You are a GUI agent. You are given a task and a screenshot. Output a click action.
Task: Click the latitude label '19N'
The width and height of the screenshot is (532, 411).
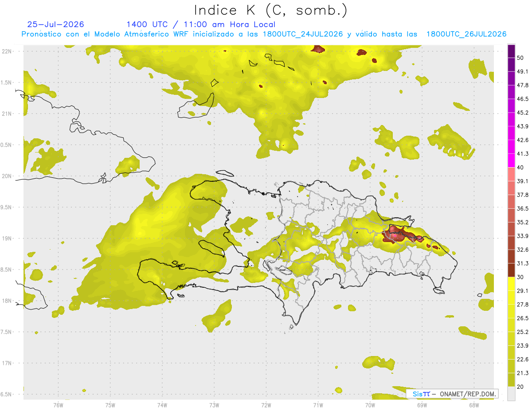click(x=8, y=238)
